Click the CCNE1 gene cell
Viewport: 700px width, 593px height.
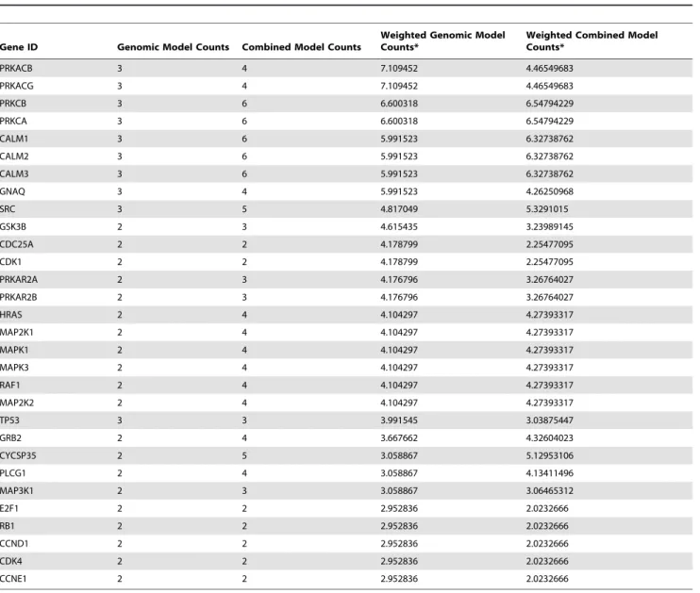(x=13, y=579)
